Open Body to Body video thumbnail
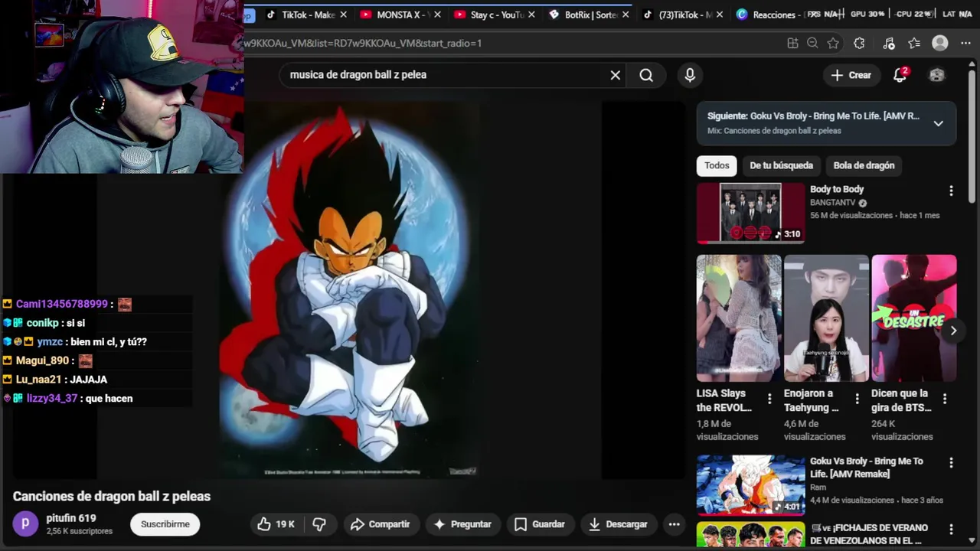This screenshot has height=551, width=980. tap(750, 213)
